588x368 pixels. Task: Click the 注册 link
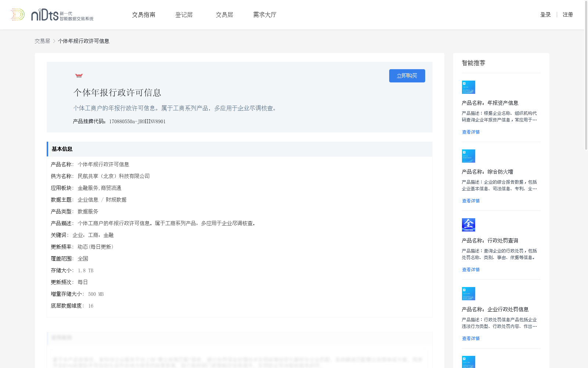pyautogui.click(x=568, y=15)
